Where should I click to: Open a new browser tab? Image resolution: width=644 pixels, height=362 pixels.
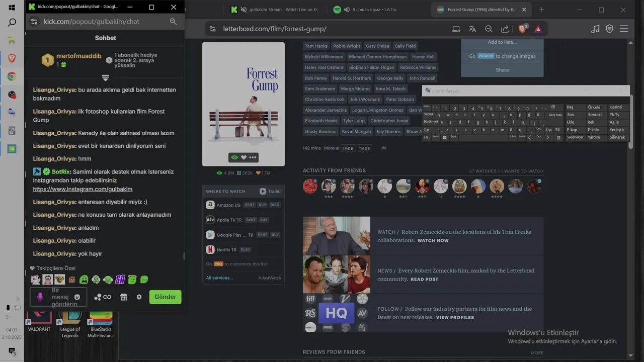(541, 10)
